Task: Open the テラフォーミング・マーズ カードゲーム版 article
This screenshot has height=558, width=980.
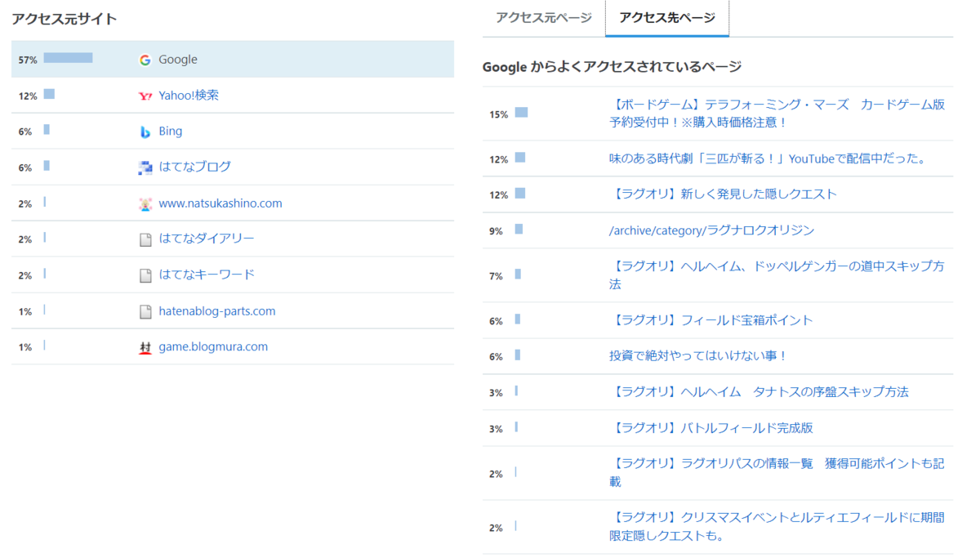Action: pos(777,114)
